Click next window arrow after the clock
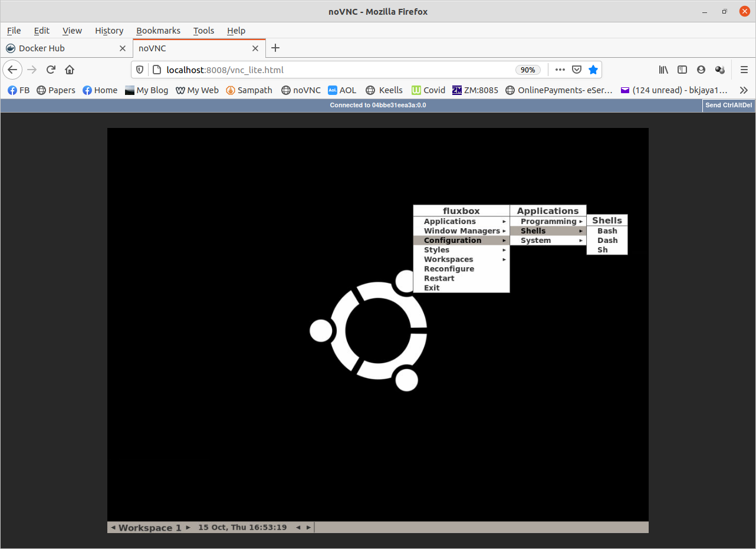Image resolution: width=756 pixels, height=549 pixels. pyautogui.click(x=308, y=528)
